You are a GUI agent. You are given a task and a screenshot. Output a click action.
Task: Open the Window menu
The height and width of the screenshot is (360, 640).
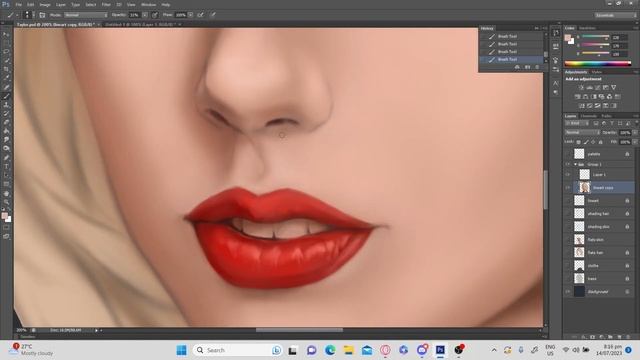tap(149, 4)
